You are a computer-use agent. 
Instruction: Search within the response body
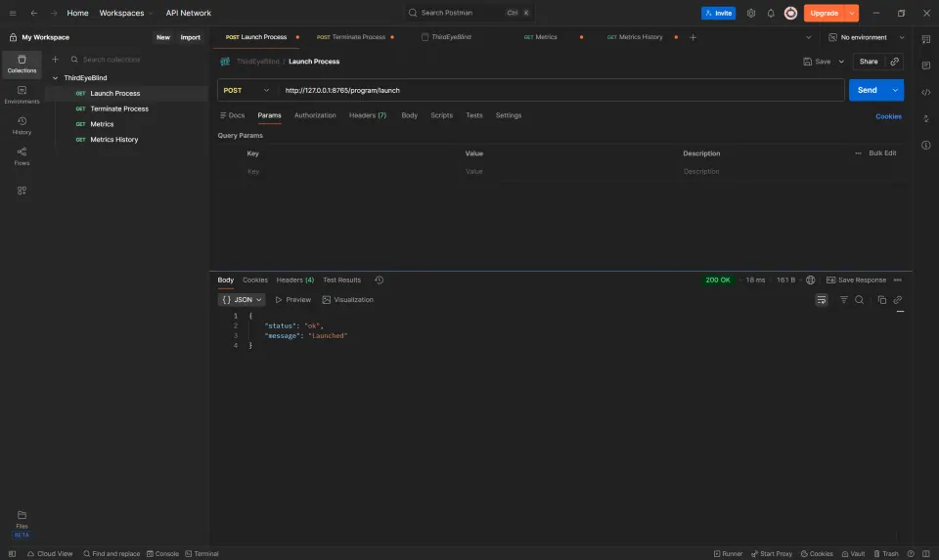860,300
